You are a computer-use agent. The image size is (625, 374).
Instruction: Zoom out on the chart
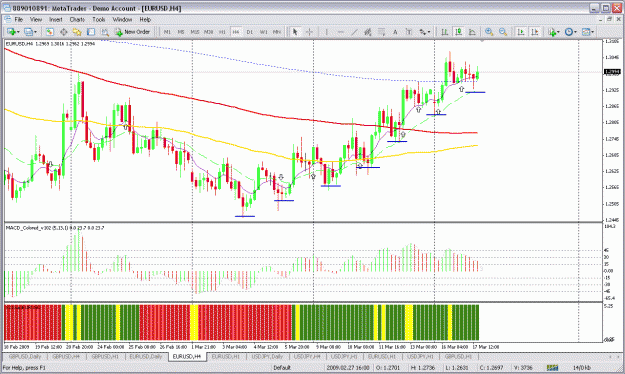tap(503, 32)
